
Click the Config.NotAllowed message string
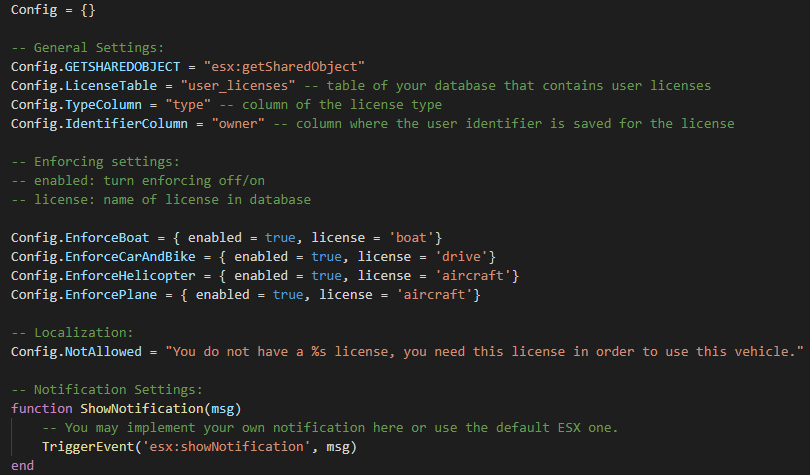(x=486, y=351)
